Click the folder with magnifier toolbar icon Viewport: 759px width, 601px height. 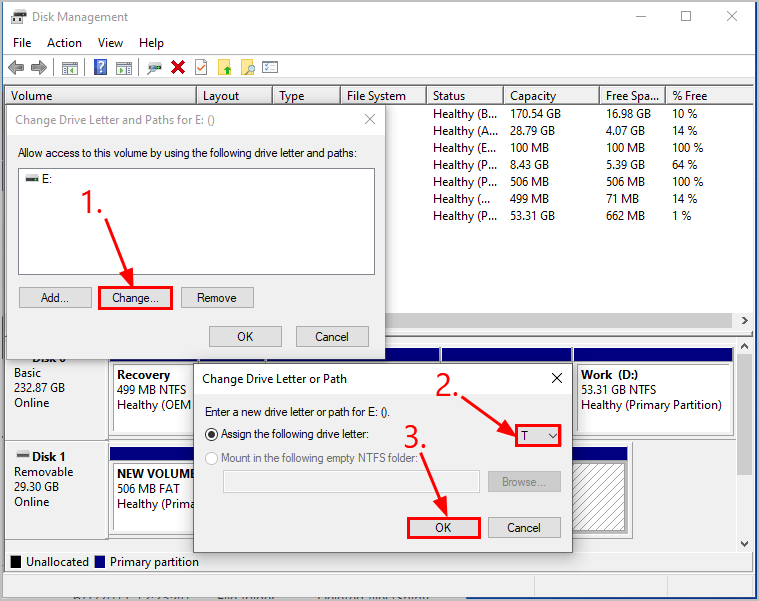click(248, 67)
